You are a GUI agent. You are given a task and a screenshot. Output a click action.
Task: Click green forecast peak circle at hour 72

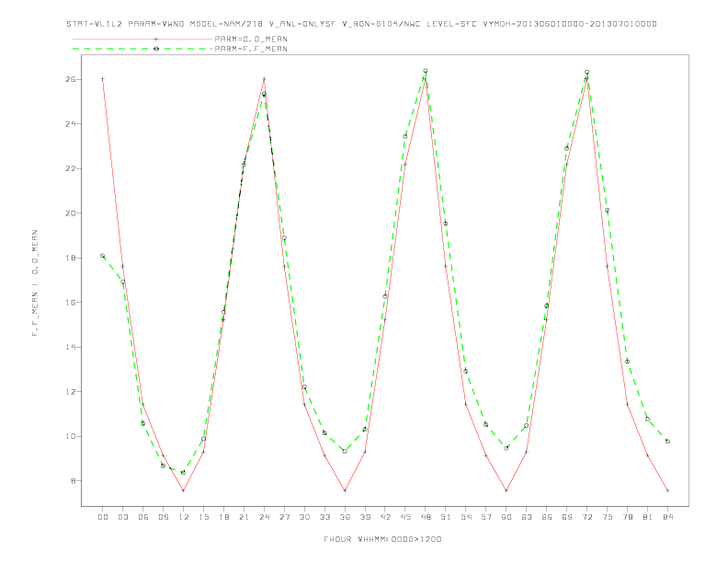click(x=586, y=72)
